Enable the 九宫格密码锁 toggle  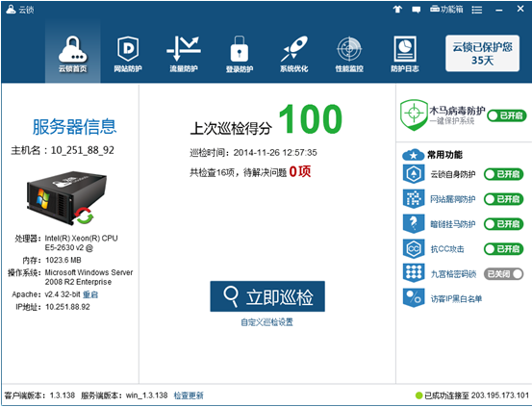(503, 273)
